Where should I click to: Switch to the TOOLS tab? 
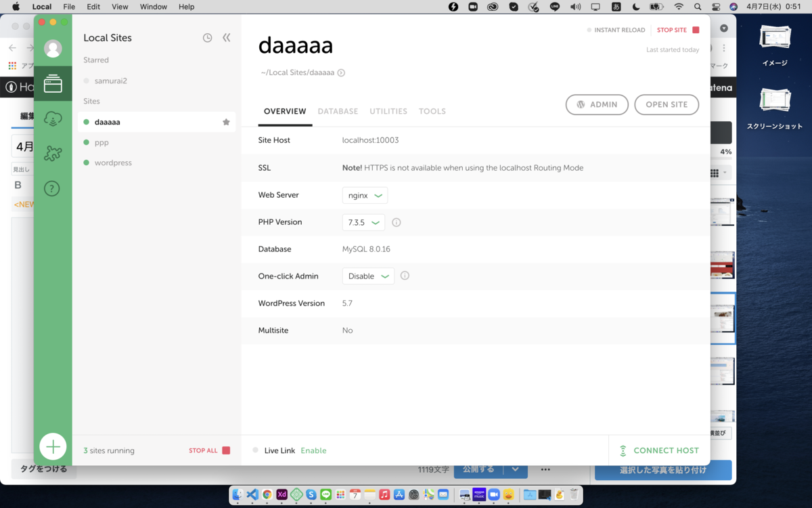[432, 111]
